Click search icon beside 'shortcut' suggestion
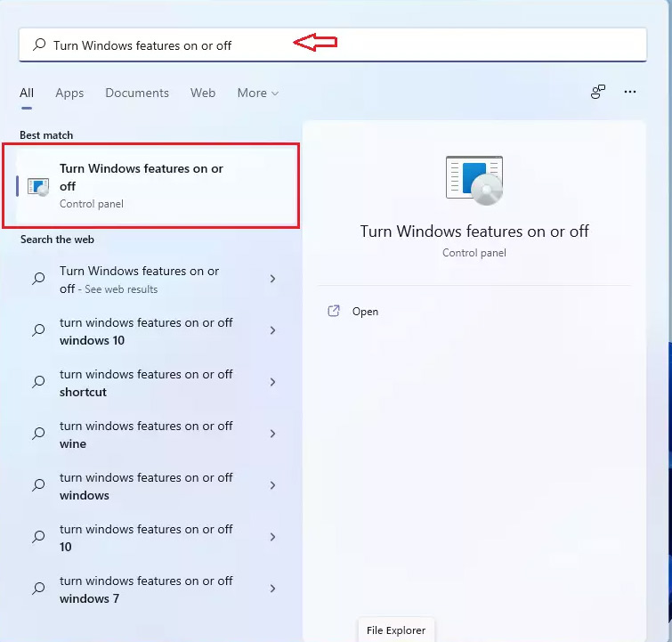Image resolution: width=672 pixels, height=642 pixels. point(38,382)
